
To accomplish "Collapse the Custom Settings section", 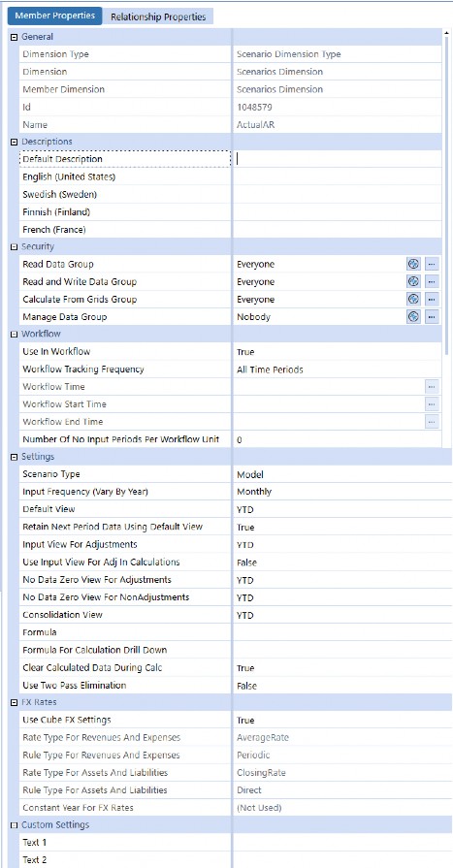I will [15, 825].
